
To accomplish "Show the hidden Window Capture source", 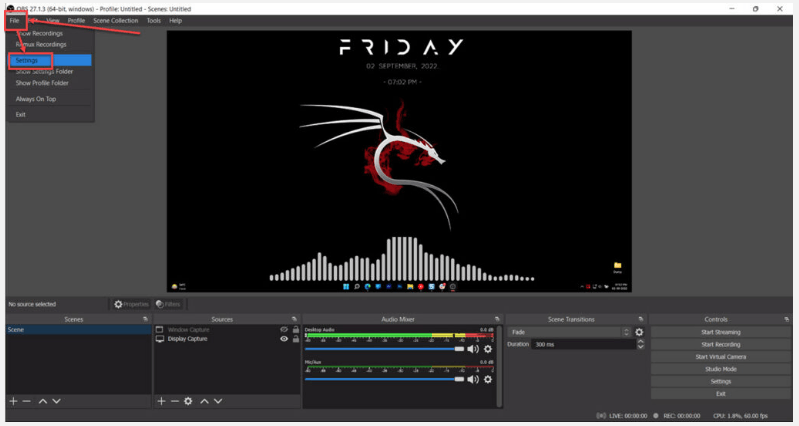I will [x=284, y=330].
